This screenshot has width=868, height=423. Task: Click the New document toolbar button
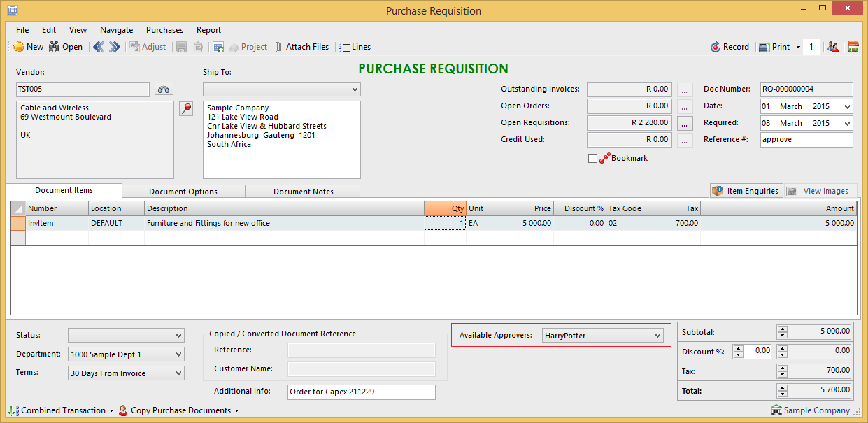[x=28, y=47]
